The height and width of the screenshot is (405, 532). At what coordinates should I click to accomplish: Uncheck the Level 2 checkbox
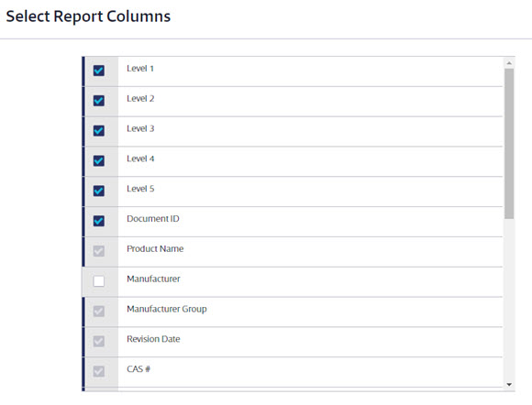(99, 101)
